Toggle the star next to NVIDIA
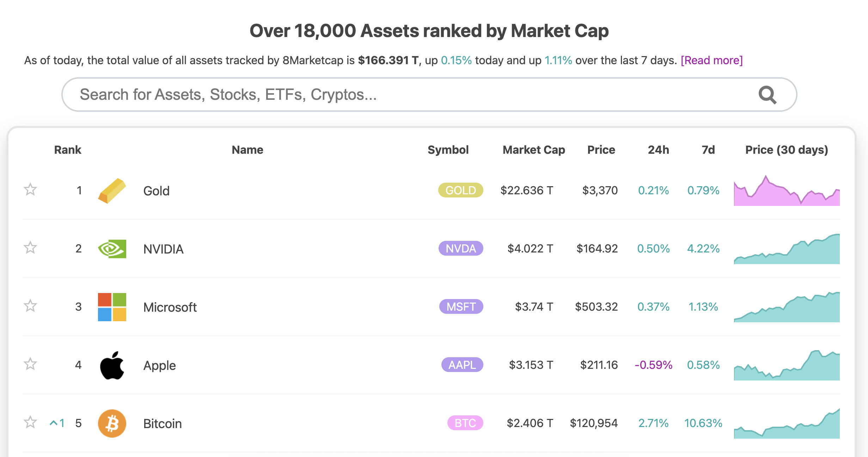This screenshot has height=457, width=868. 31,248
